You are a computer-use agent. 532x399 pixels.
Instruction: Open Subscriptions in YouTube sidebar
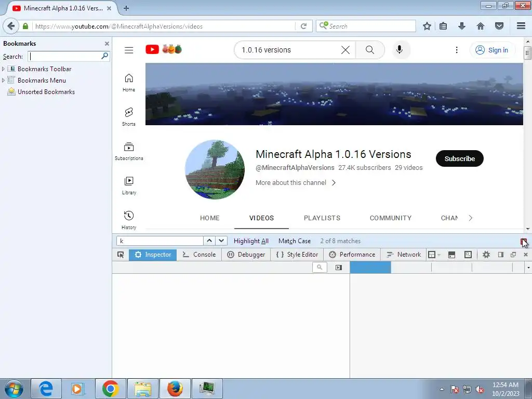pos(129,151)
